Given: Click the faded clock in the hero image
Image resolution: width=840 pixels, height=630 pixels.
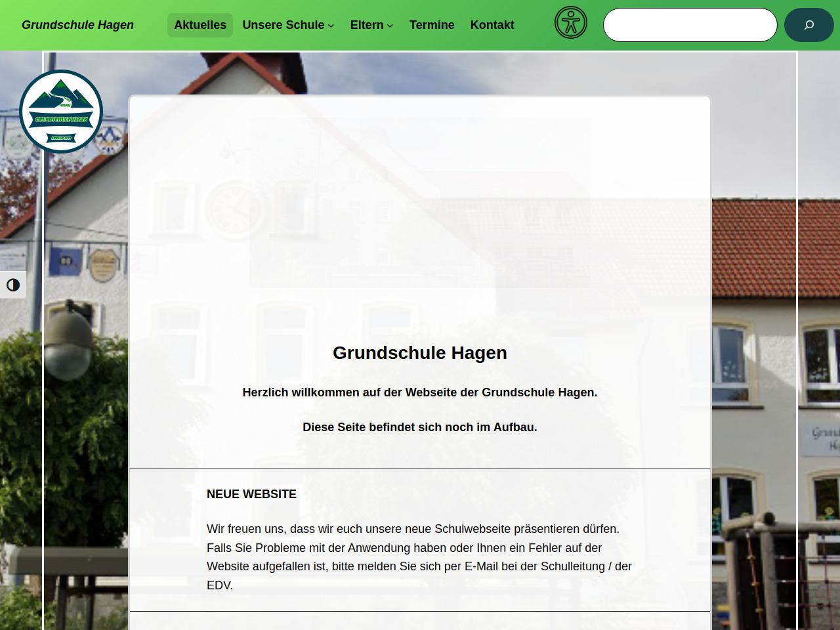Looking at the screenshot, I should tap(234, 210).
